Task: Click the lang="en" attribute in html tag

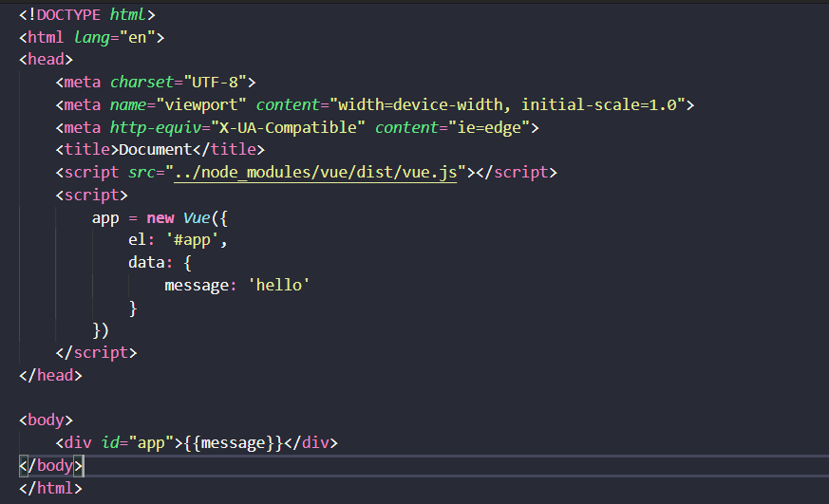Action: click(114, 38)
